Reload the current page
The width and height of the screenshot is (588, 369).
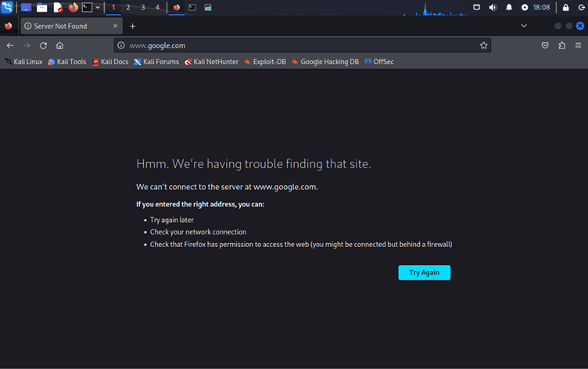tap(43, 45)
